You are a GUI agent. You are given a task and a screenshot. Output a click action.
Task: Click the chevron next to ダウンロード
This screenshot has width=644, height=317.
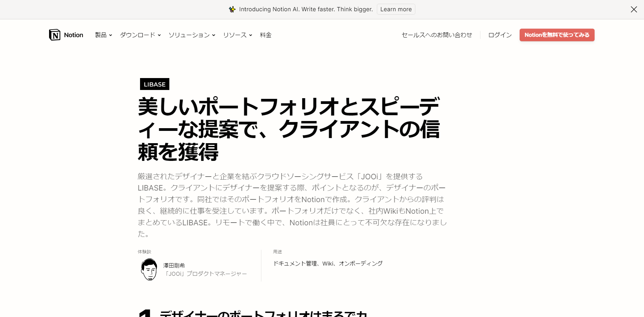pos(159,35)
